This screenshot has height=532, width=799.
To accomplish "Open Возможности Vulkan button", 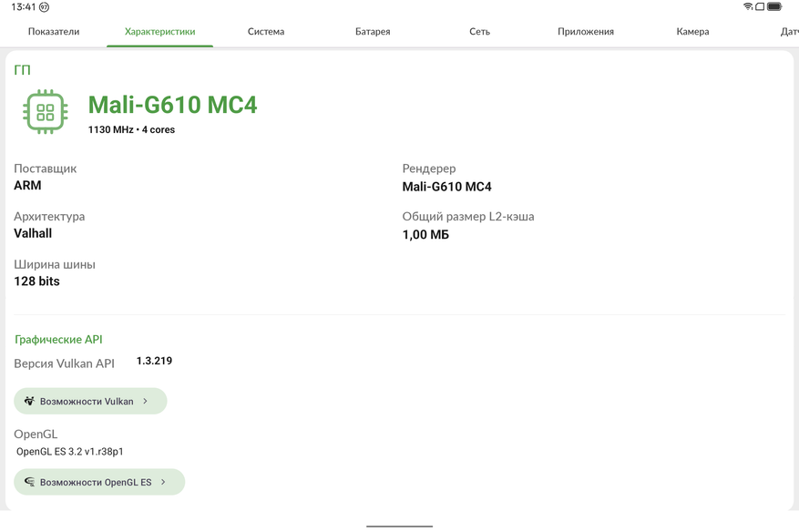I will pos(90,401).
